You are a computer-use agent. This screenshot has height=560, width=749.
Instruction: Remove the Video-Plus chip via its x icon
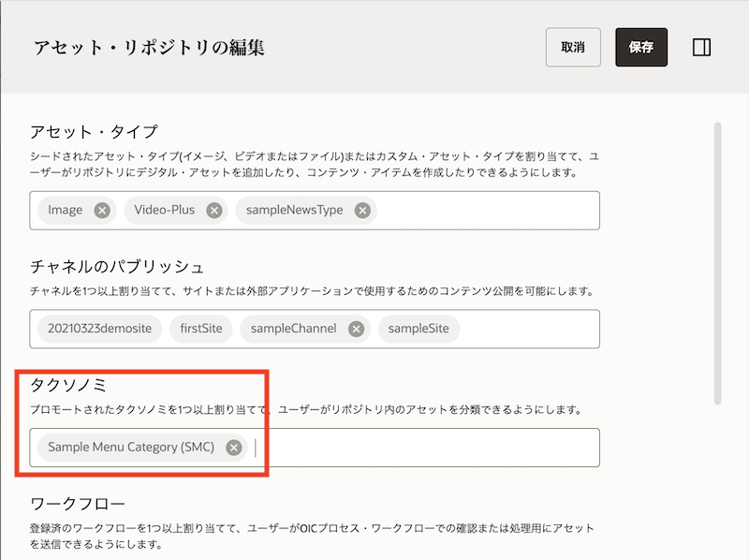(214, 211)
